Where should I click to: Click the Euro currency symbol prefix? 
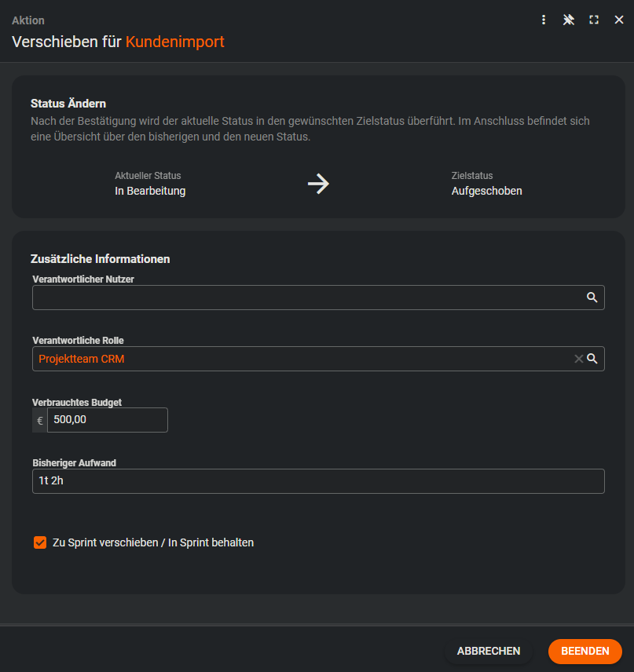40,420
